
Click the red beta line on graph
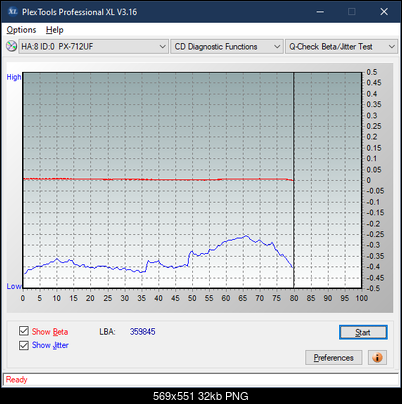[x=158, y=180]
